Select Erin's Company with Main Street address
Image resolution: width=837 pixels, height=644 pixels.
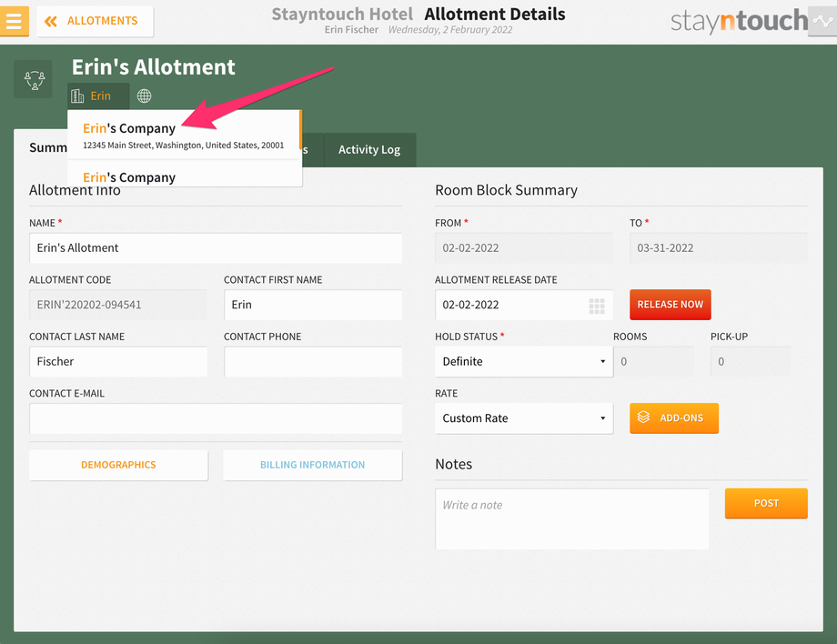pyautogui.click(x=185, y=135)
